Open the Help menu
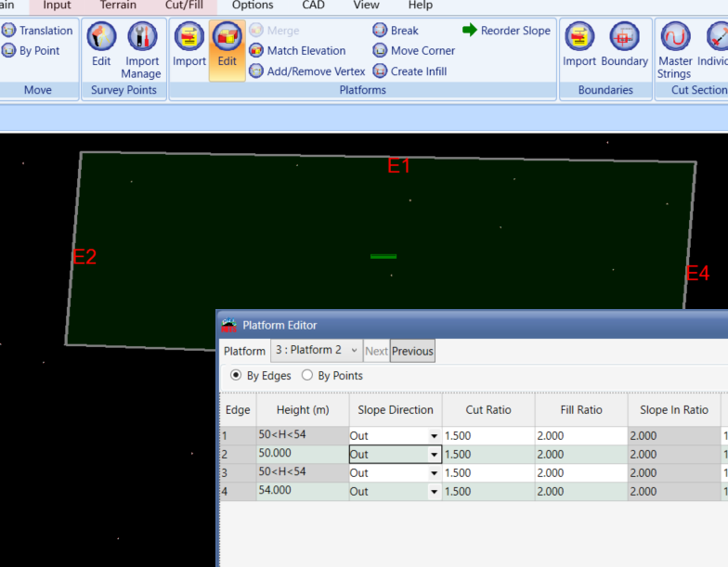Image resolution: width=728 pixels, height=567 pixels. [x=420, y=6]
